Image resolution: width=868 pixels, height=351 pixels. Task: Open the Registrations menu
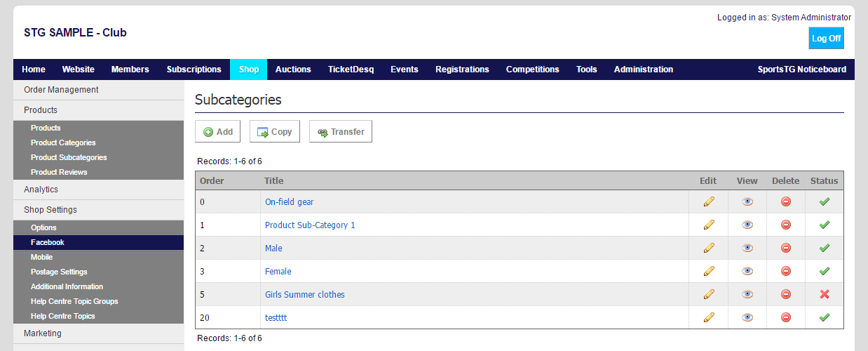click(462, 69)
